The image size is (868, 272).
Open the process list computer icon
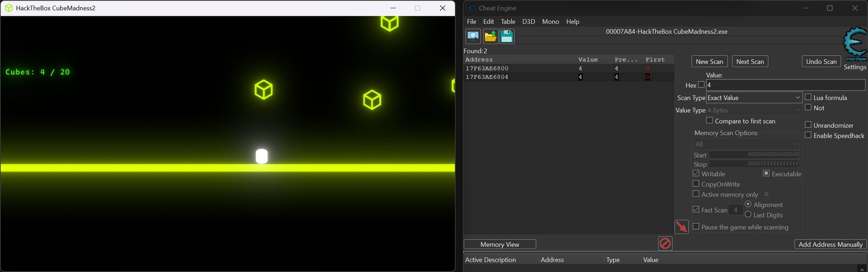pos(473,36)
